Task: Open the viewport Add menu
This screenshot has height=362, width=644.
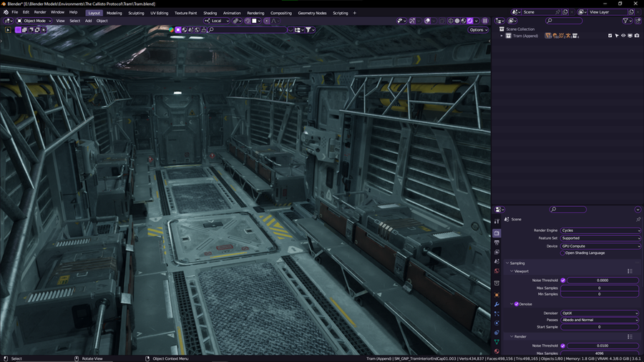Action: [88, 21]
